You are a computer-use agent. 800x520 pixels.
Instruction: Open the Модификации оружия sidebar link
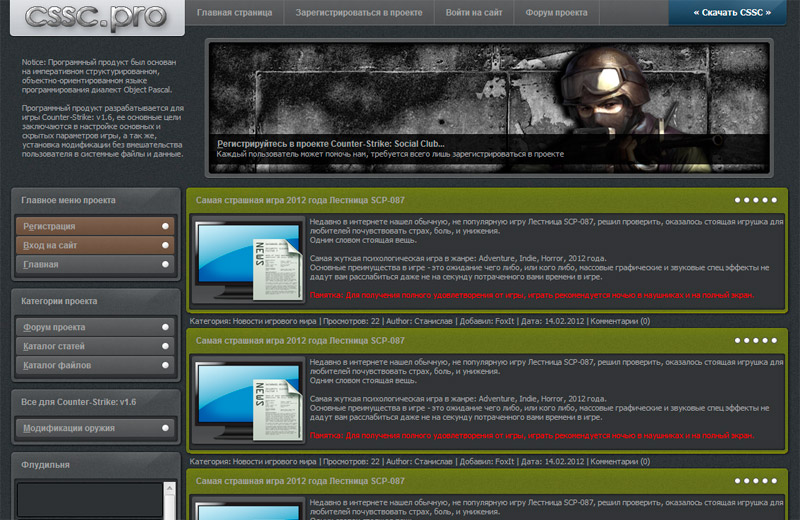tap(95, 428)
